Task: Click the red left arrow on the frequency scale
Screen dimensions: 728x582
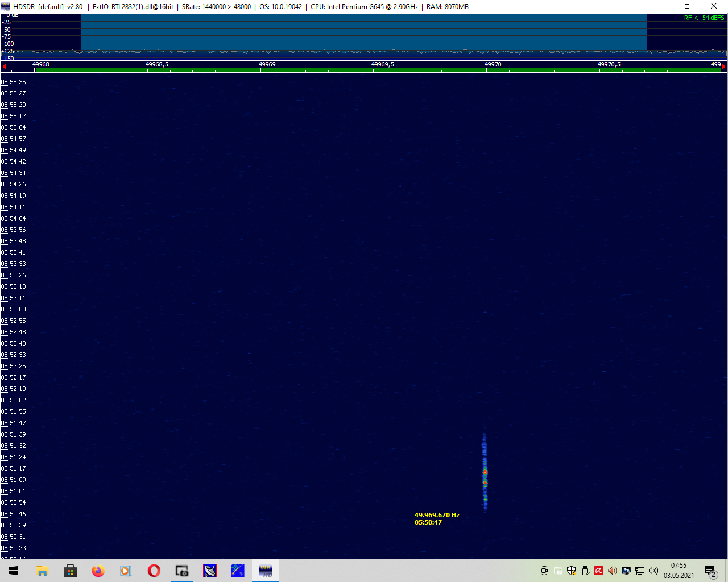Action: tap(3, 66)
